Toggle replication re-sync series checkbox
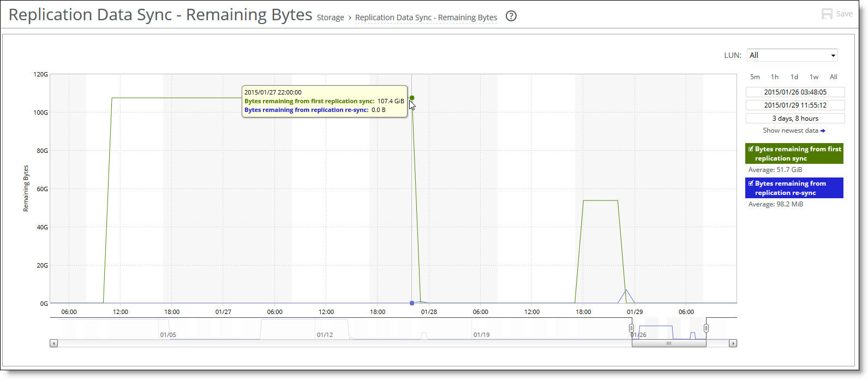868x379 pixels. [x=751, y=183]
